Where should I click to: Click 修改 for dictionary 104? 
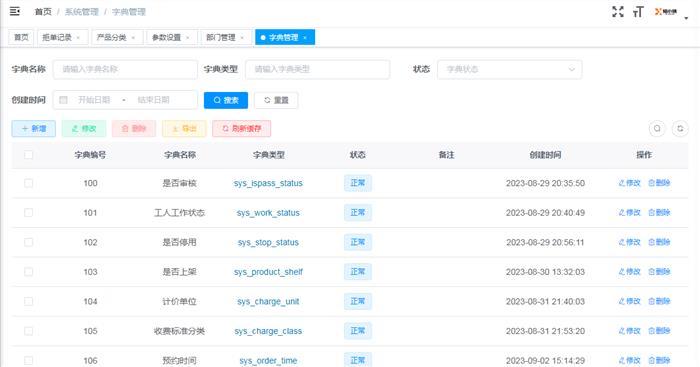click(629, 301)
